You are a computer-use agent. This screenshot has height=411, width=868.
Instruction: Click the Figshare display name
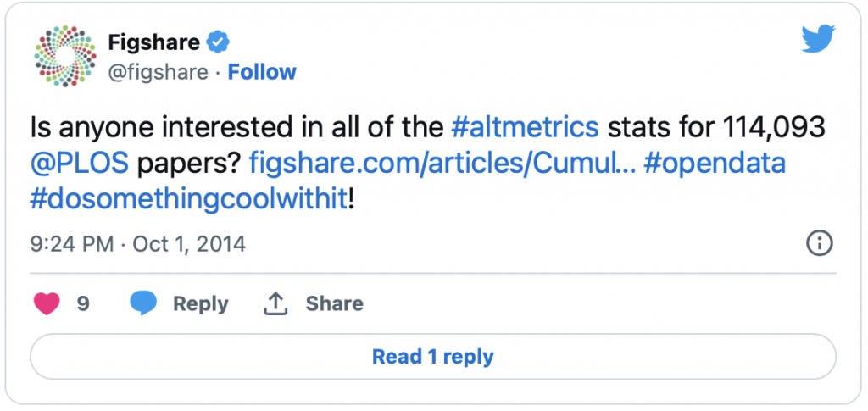[x=154, y=42]
